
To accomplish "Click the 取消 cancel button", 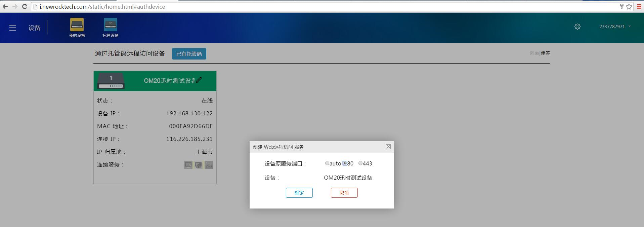I will pos(344,193).
